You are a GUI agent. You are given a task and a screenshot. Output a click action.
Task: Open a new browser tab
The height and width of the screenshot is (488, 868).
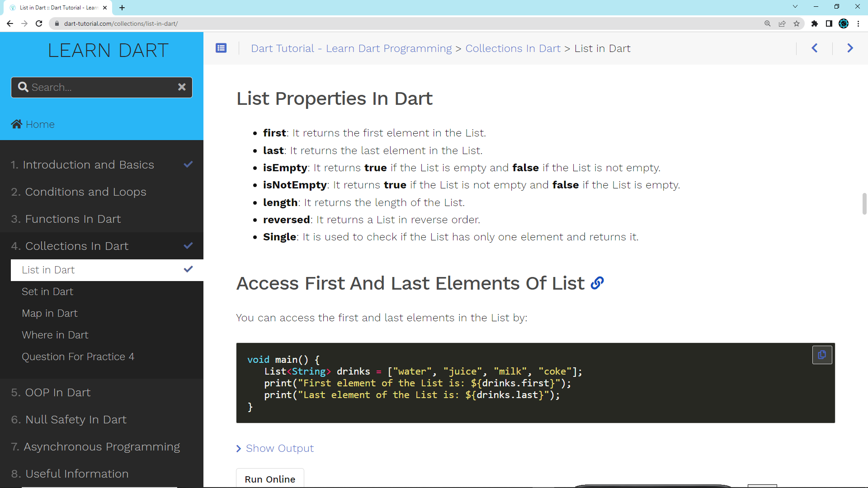click(122, 8)
